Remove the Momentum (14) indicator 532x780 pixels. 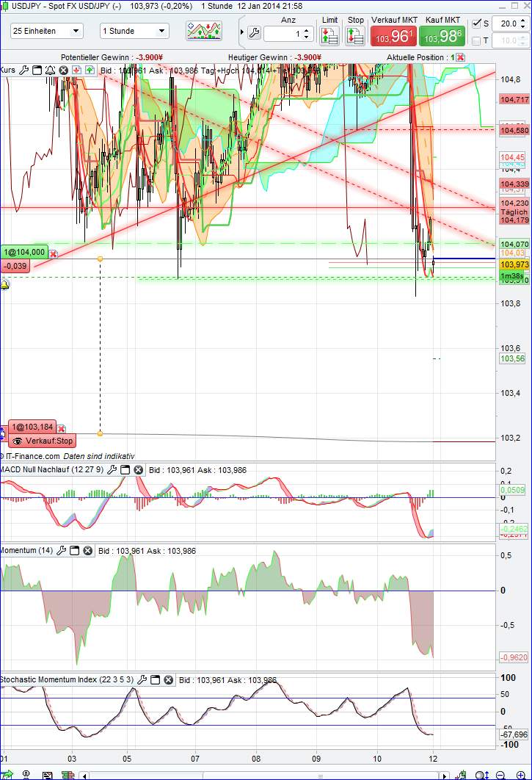(x=87, y=550)
